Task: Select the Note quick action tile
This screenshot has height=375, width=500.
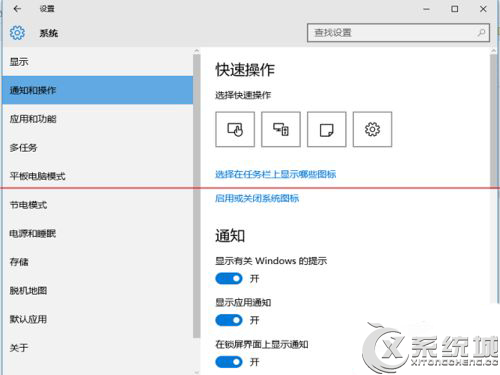Action: point(327,129)
